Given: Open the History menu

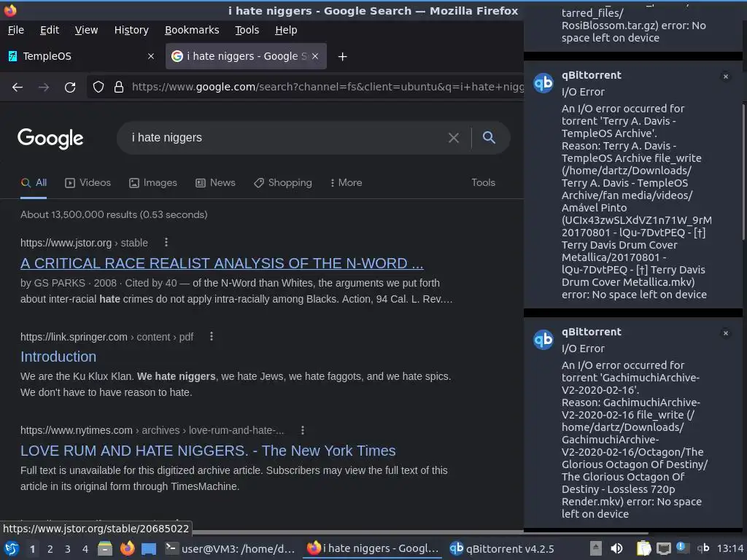Looking at the screenshot, I should click(x=131, y=30).
